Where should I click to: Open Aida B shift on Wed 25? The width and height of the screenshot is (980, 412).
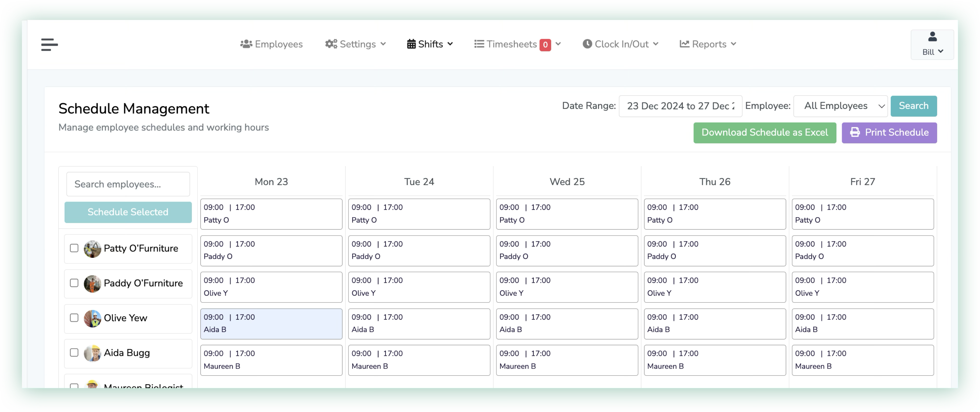click(x=567, y=323)
